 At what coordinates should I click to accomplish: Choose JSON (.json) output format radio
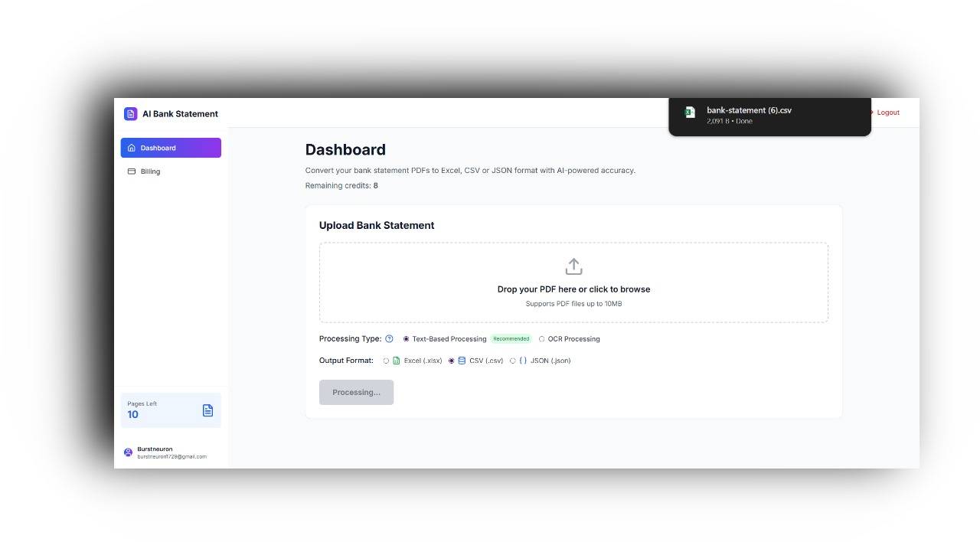point(512,361)
